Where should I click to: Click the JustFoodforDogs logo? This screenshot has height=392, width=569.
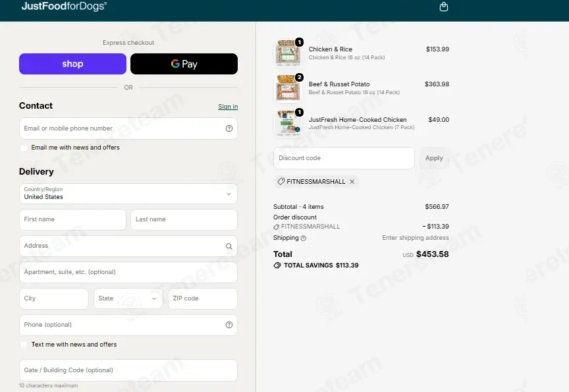coord(64,6)
